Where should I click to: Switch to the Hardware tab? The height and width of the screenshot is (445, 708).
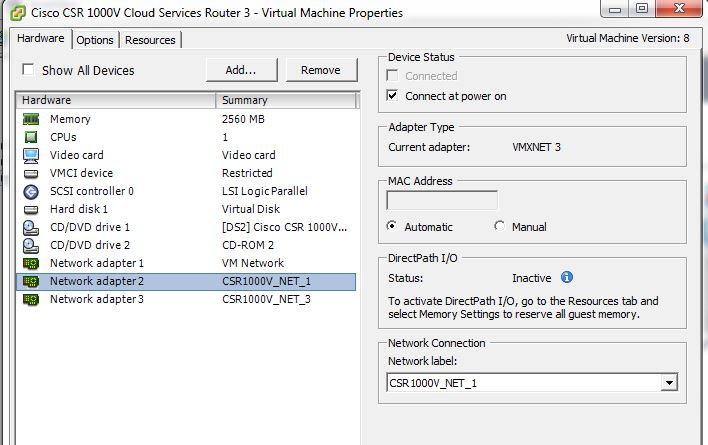[41, 38]
